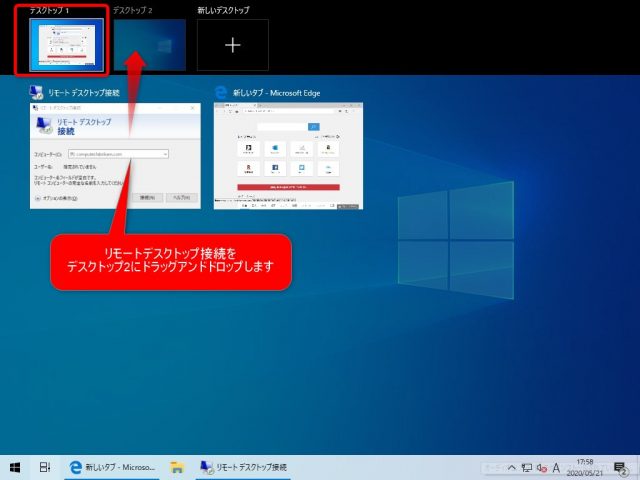This screenshot has height=480, width=640.
Task: Expand Show Options in Remote Desktop preview
Action: (x=56, y=198)
